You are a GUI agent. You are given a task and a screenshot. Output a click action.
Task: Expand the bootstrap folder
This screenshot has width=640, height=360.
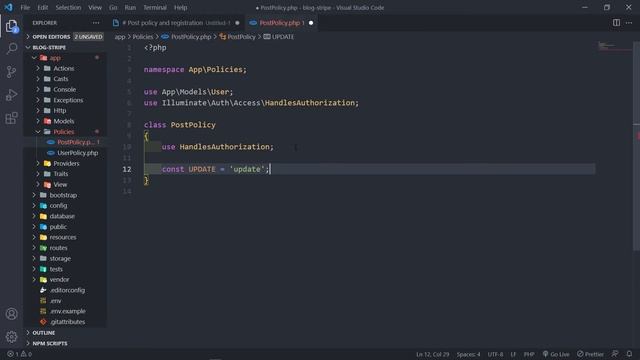coord(63,195)
